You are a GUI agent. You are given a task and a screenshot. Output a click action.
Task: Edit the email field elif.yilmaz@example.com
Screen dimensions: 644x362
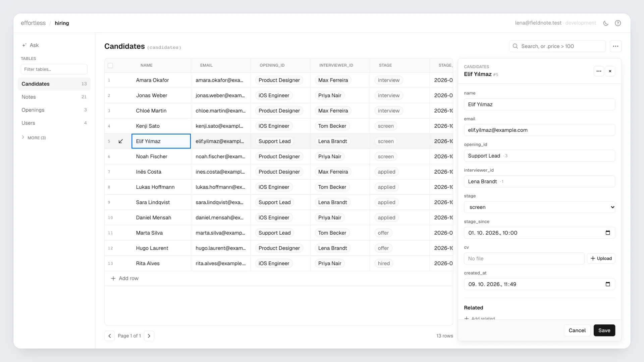pyautogui.click(x=539, y=130)
